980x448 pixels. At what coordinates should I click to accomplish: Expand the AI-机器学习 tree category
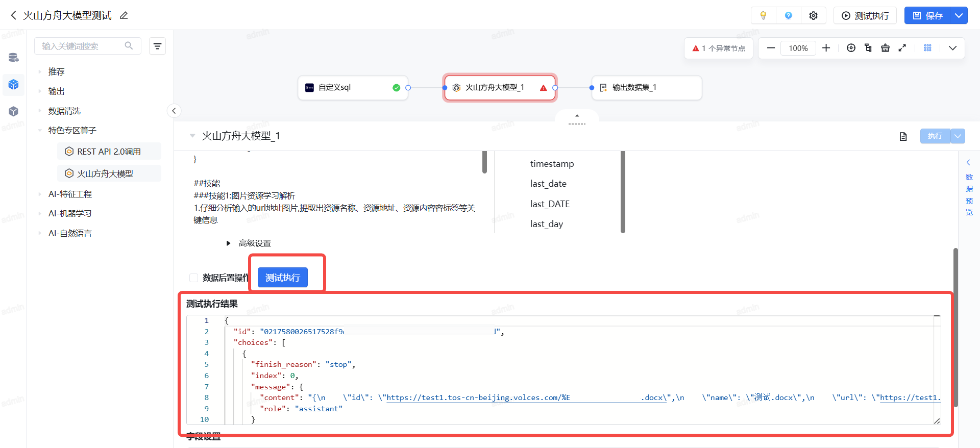click(x=40, y=214)
